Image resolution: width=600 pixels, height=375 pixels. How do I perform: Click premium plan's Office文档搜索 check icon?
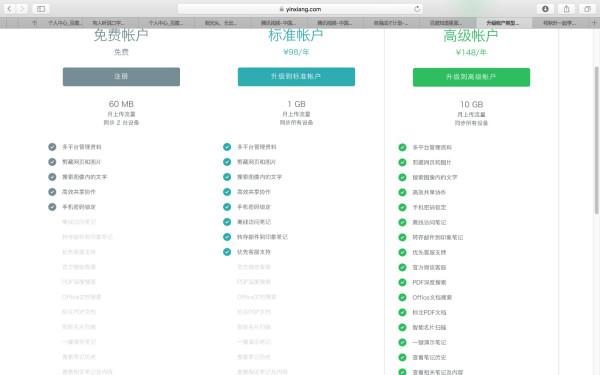pos(402,297)
